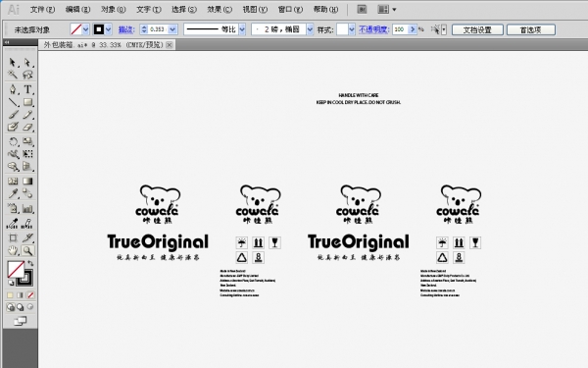Select the Hand tool
This screenshot has height=368, width=588.
click(x=13, y=250)
